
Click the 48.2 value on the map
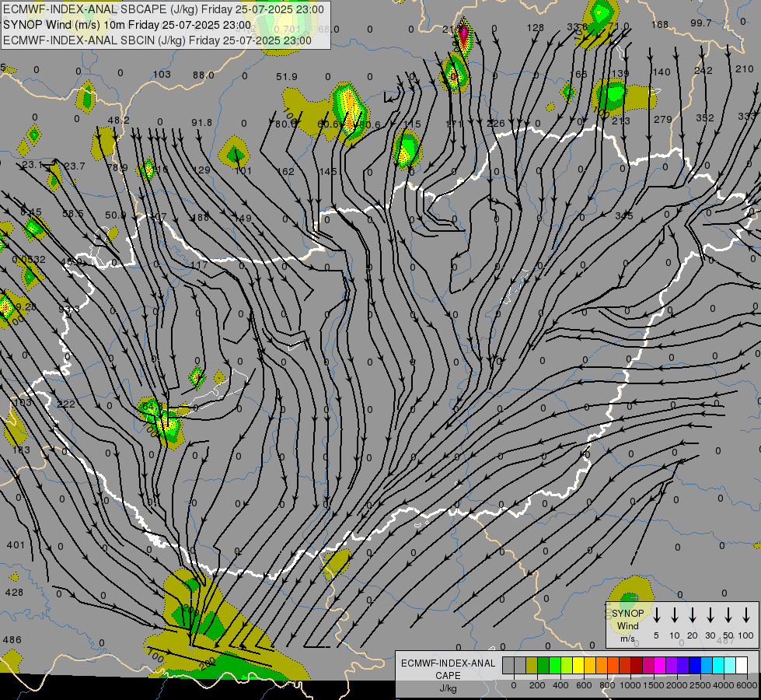pyautogui.click(x=119, y=120)
